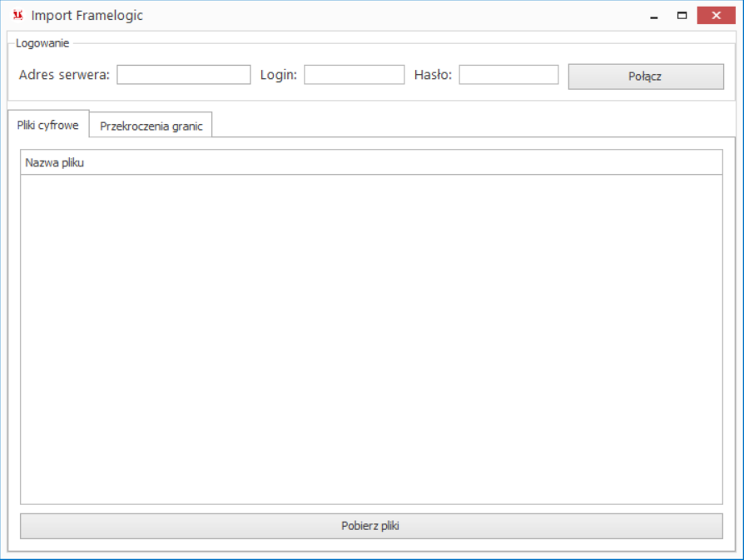744x560 pixels.
Task: Click the Import Framelogic app icon
Action: 18,15
